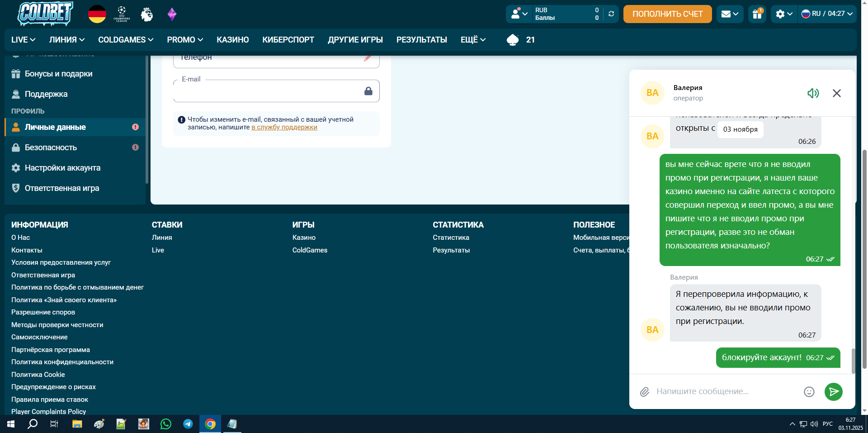Open the Premier League lion icon
This screenshot has height=433, width=868.
146,14
